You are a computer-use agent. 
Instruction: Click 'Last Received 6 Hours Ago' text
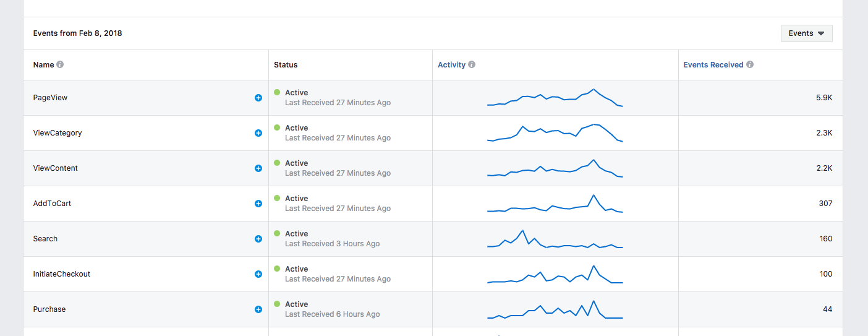[333, 314]
